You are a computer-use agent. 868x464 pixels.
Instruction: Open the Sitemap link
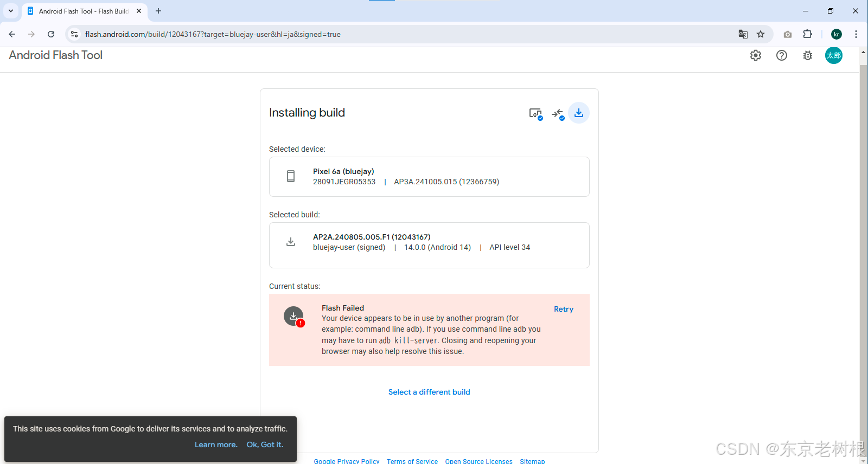(x=532, y=461)
